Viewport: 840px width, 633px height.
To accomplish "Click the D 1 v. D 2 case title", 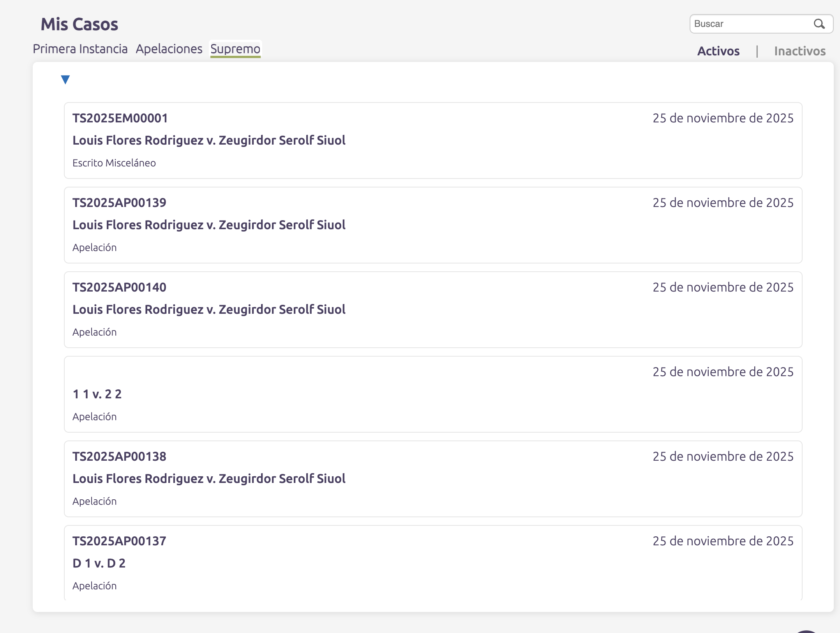I will 99,563.
